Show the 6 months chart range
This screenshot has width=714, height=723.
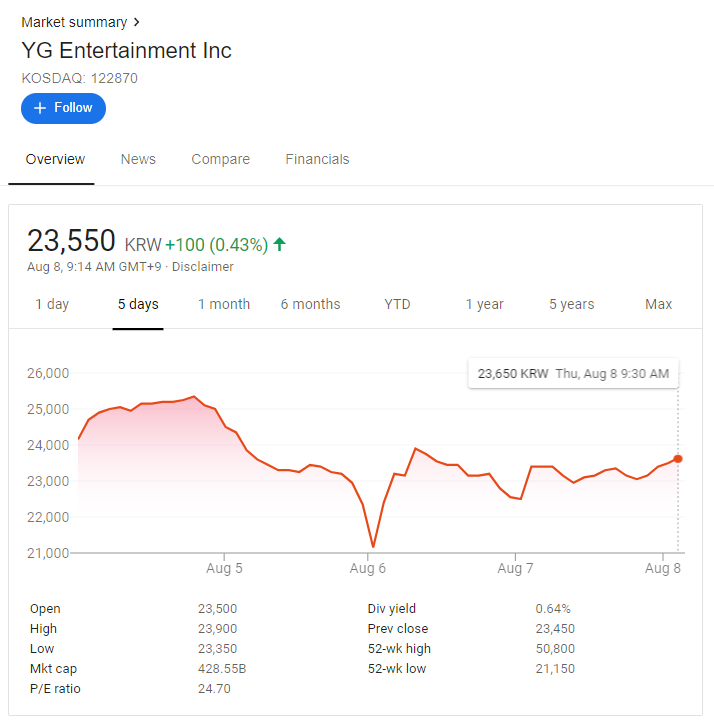click(310, 304)
